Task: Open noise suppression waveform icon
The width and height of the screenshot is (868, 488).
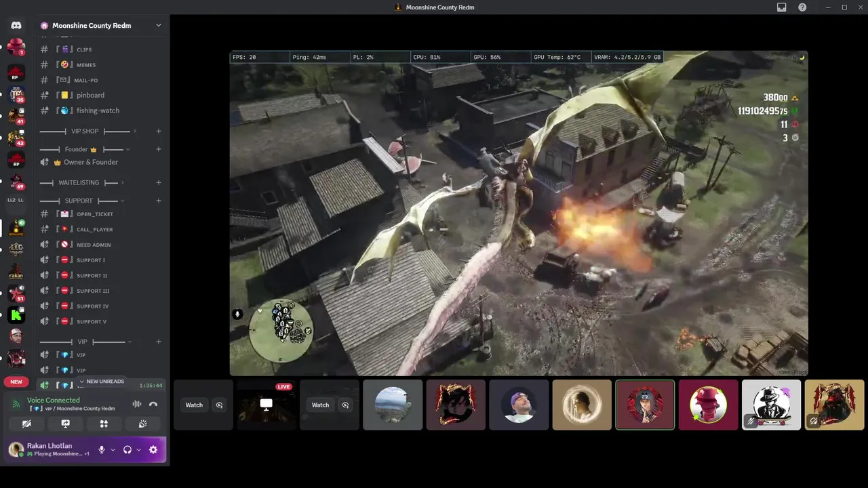Action: [x=136, y=404]
